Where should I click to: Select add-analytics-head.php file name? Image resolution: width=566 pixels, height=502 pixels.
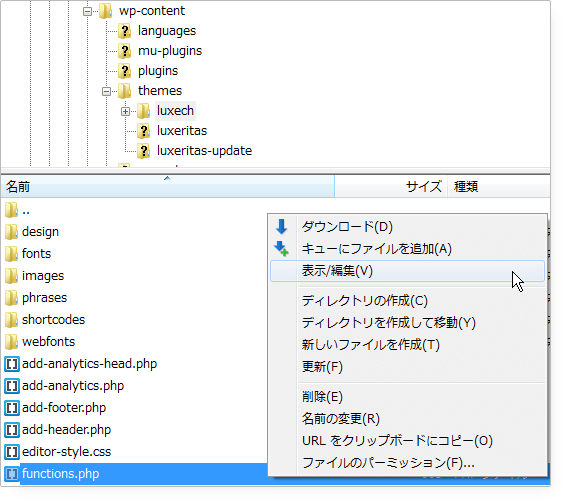coord(90,364)
